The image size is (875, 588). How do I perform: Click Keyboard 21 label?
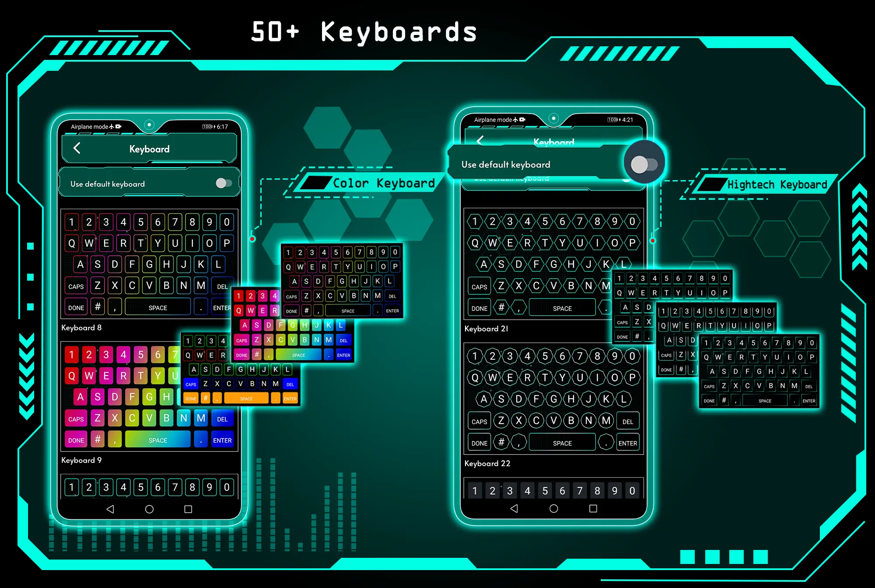[x=497, y=328]
